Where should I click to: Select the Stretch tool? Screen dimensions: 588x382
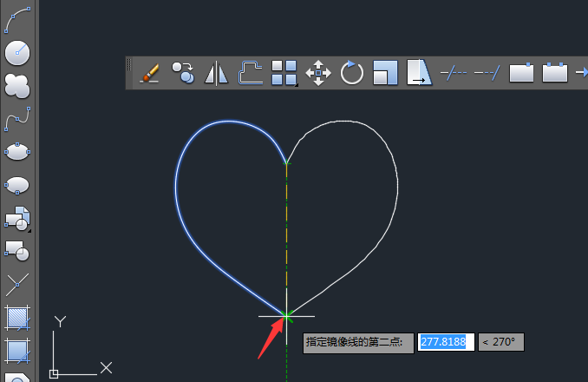419,72
